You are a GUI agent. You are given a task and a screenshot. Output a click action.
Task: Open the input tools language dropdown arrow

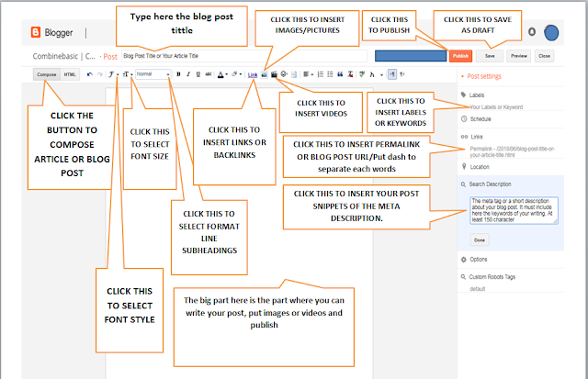(382, 75)
